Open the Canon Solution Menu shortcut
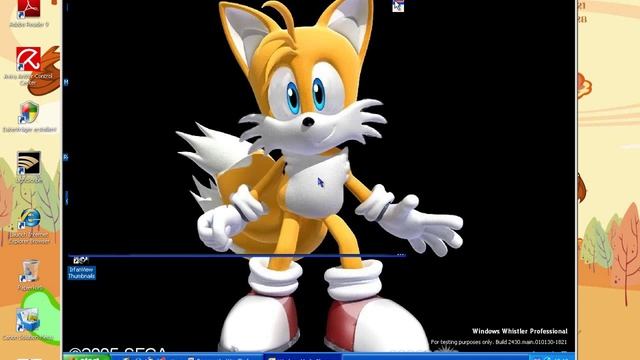Screen dimensions: 640x360 28,325
